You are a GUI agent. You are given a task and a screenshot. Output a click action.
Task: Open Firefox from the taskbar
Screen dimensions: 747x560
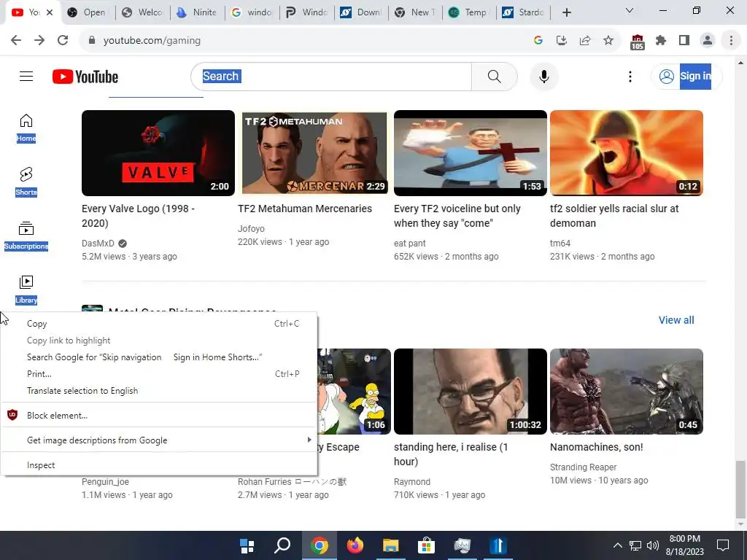click(x=355, y=545)
